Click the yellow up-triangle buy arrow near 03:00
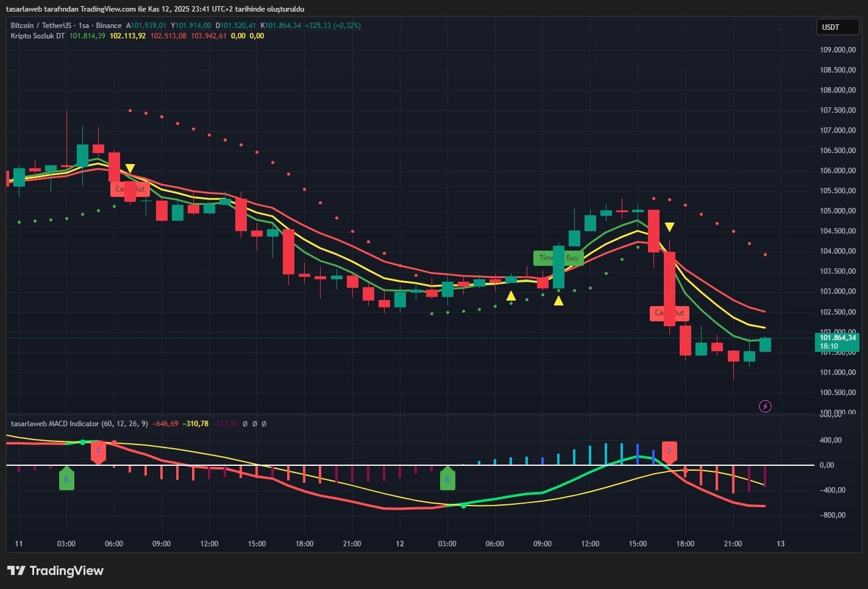This screenshot has width=868, height=589. 511,296
